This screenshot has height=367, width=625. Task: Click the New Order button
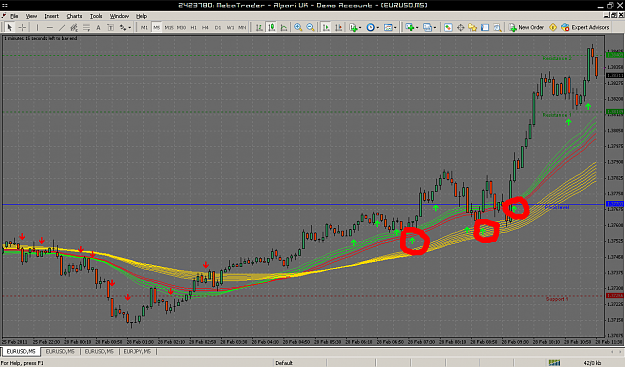527,27
